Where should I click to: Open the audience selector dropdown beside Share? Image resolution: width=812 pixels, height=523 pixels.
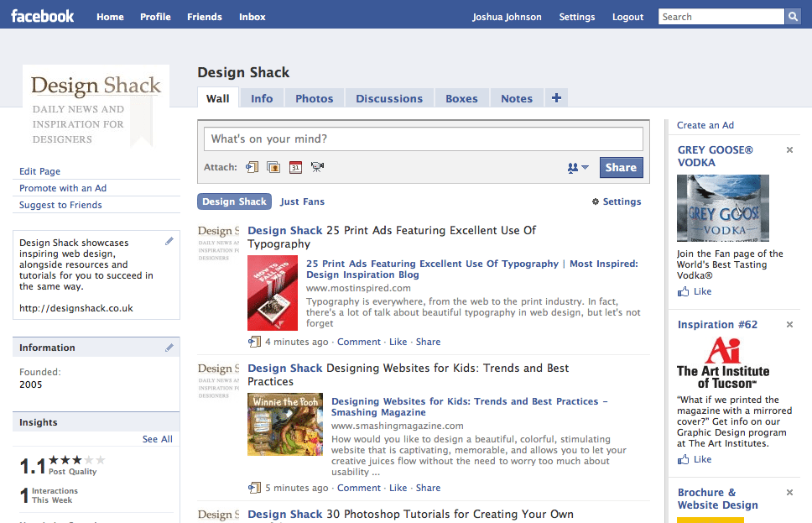click(x=578, y=167)
